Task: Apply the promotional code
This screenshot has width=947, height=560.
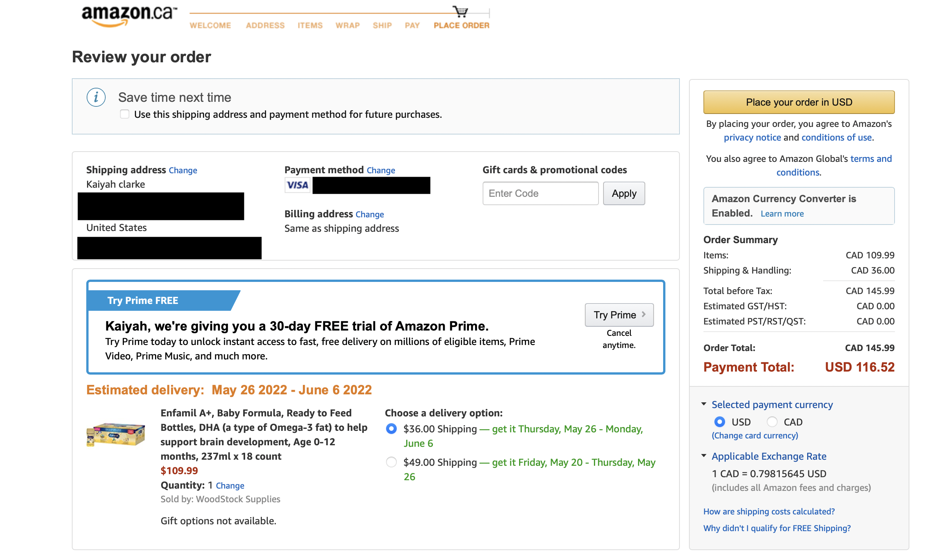Action: pyautogui.click(x=624, y=193)
